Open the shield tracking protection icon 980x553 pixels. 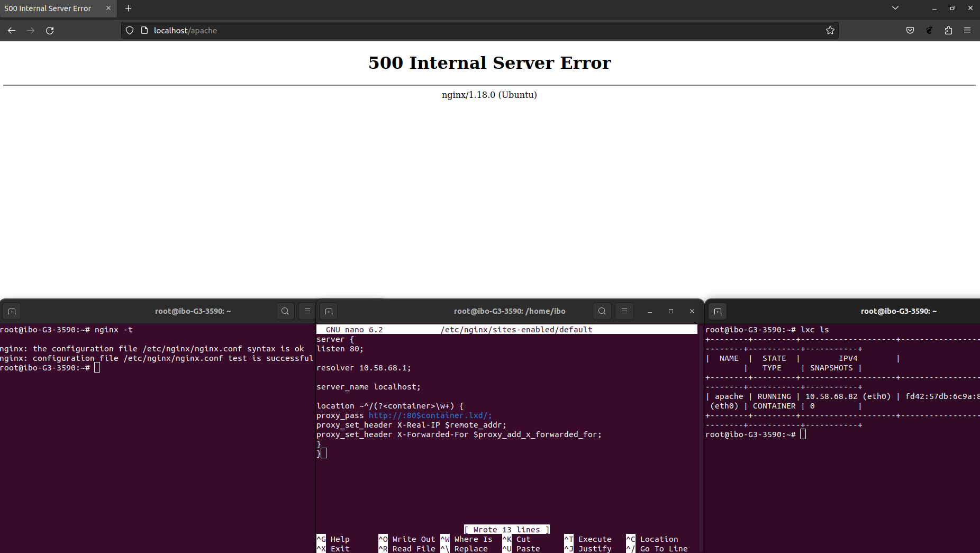click(130, 31)
